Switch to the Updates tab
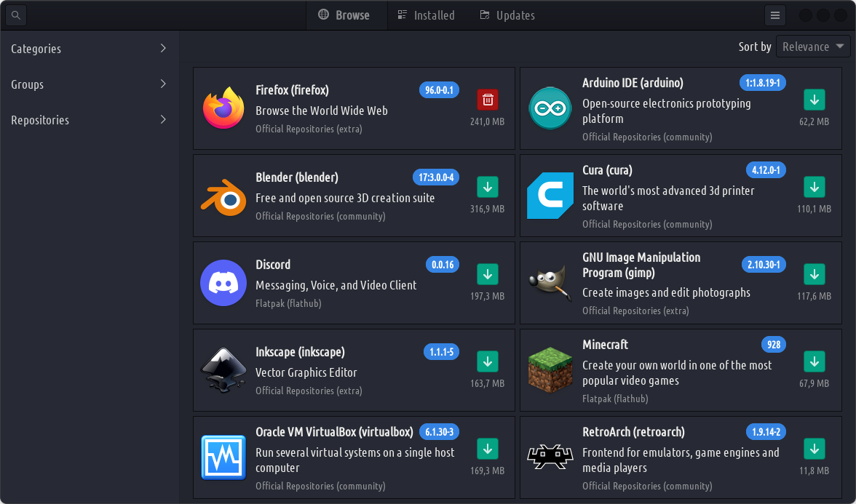 pos(507,15)
